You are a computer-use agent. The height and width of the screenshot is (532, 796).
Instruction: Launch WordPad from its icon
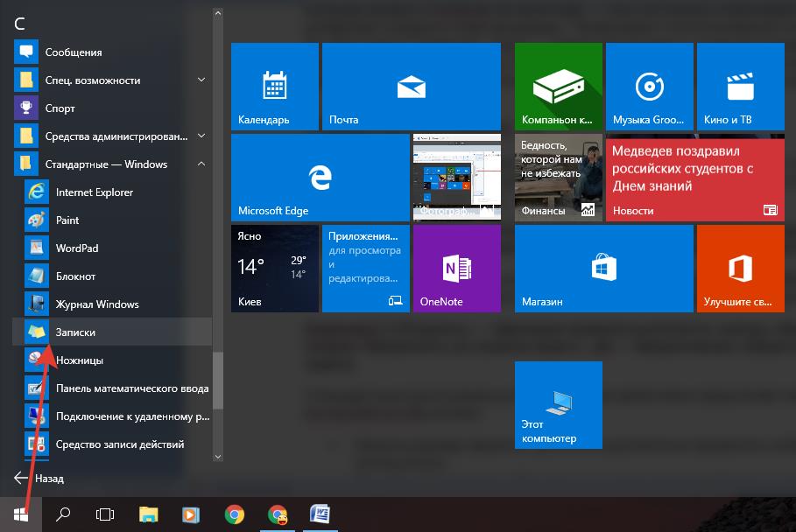coord(37,248)
